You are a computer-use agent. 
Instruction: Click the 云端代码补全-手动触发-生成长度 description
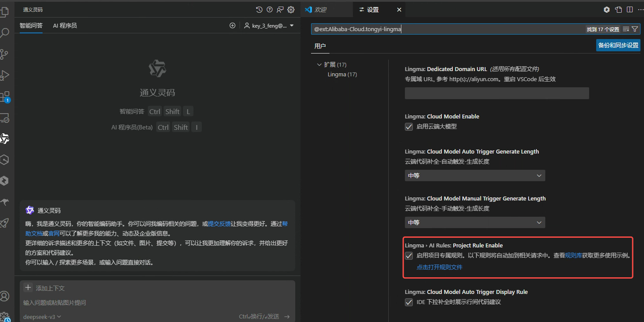[x=447, y=208]
